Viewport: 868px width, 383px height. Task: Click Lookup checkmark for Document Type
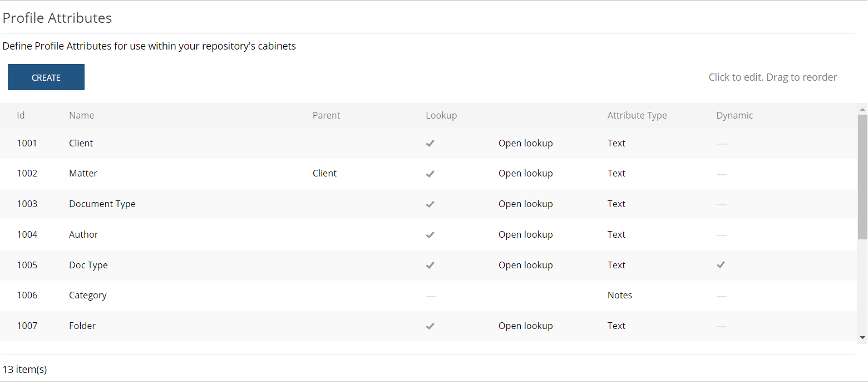430,204
